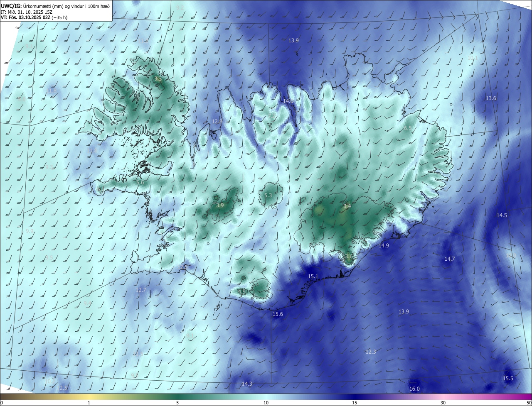Select the valid time 'VT: Fös. 03.10.2025 02Z (+35 h)'
This screenshot has height=406, width=532.
click(34, 17)
